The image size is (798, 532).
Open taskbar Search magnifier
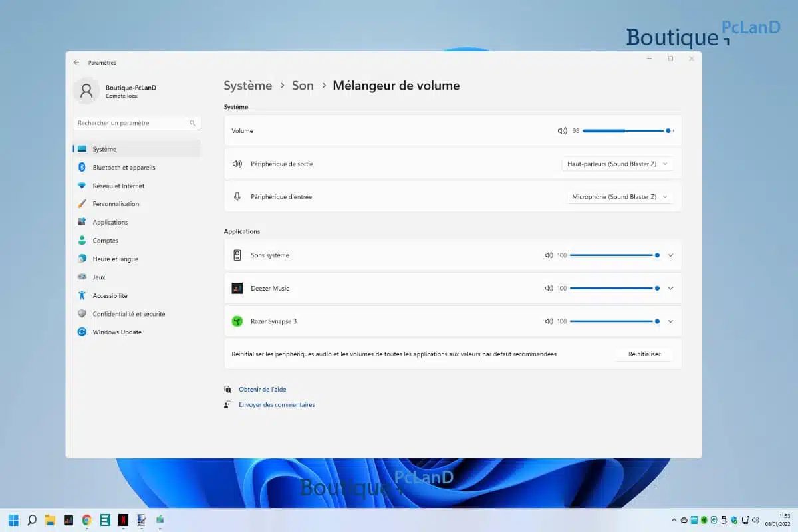[x=32, y=520]
